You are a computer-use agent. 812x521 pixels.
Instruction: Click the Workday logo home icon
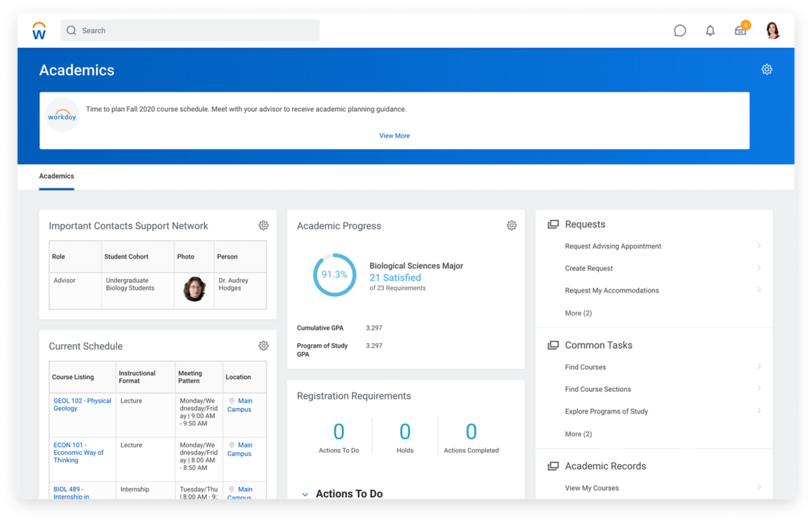point(39,31)
